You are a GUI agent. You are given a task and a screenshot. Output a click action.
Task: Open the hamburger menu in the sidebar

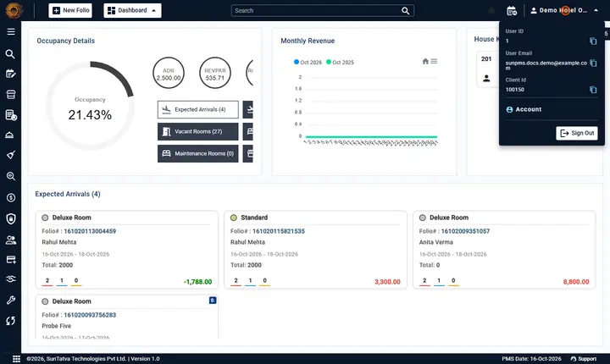point(11,31)
